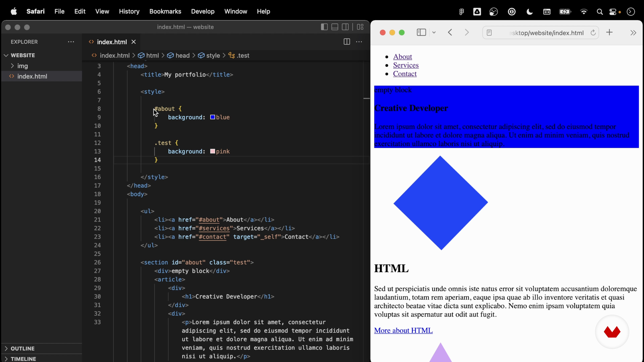644x362 pixels.
Task: Open the File menu
Action: tap(60, 11)
